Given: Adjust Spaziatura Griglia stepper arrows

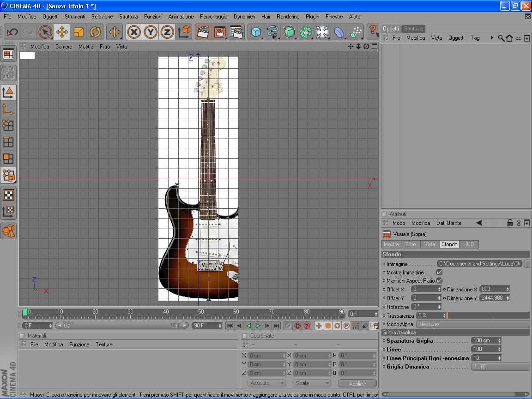Looking at the screenshot, I should click(499, 341).
